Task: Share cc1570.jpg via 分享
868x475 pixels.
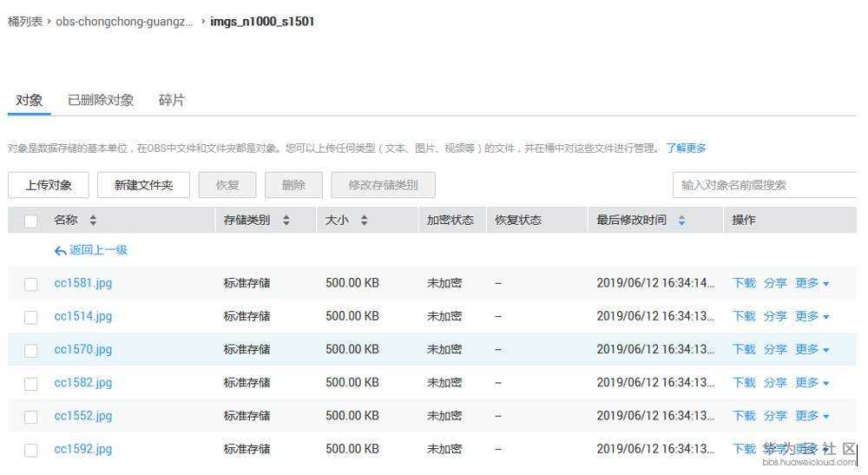Action: click(775, 349)
